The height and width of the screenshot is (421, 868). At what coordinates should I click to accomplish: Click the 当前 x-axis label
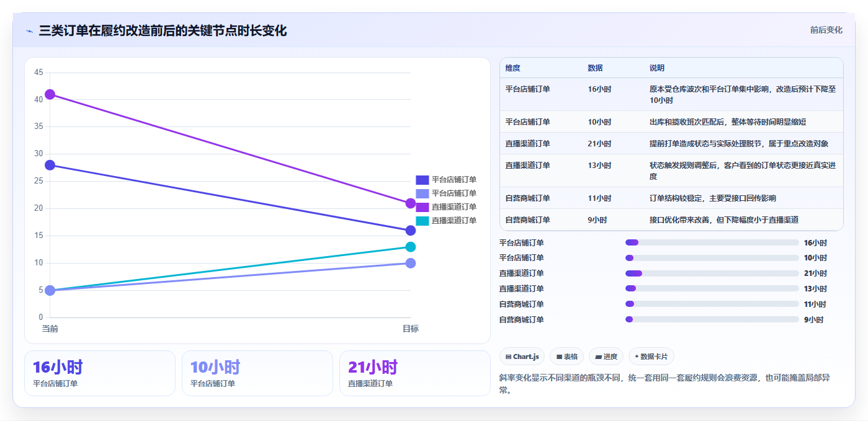50,329
